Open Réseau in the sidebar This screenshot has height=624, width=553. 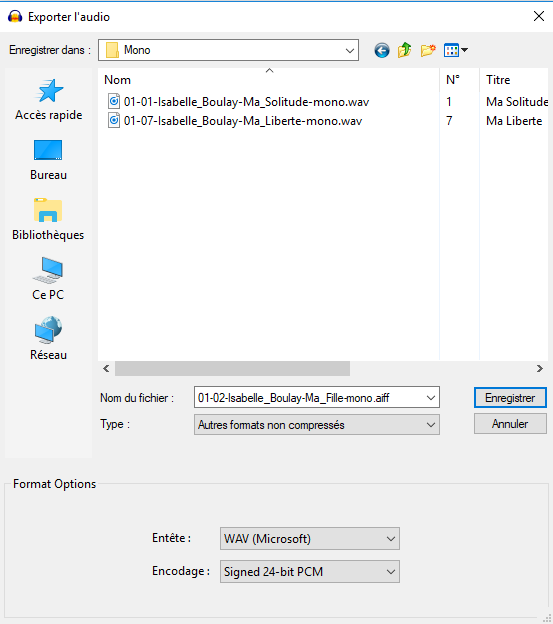pyautogui.click(x=48, y=339)
